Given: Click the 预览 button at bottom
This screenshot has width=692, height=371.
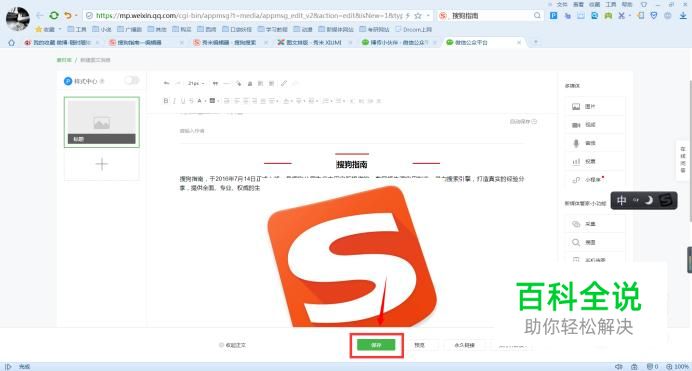Looking at the screenshot, I should (419, 345).
